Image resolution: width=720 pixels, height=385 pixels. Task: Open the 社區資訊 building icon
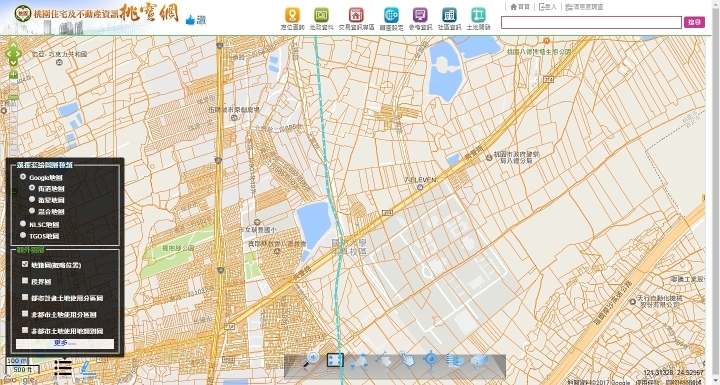coord(449,15)
